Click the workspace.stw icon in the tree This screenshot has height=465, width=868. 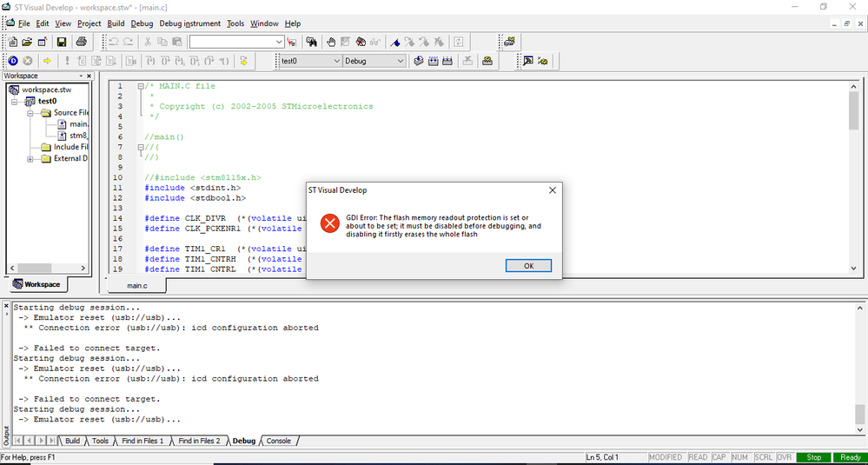14,90
